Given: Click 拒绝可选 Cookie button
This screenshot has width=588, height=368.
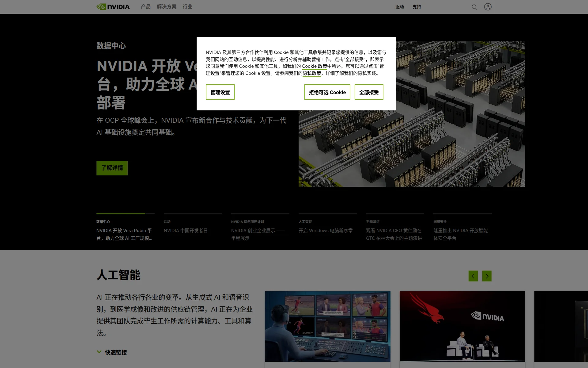Looking at the screenshot, I should [327, 92].
